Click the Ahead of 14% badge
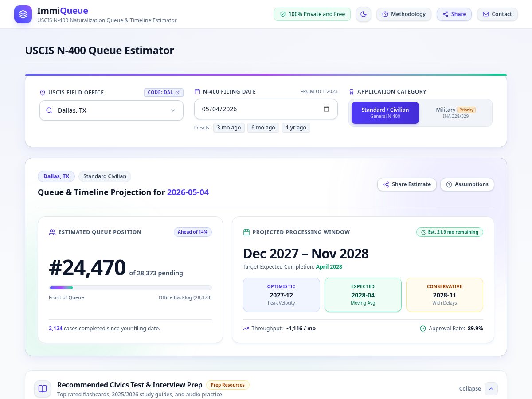Image resolution: width=532 pixels, height=399 pixels. click(x=193, y=232)
